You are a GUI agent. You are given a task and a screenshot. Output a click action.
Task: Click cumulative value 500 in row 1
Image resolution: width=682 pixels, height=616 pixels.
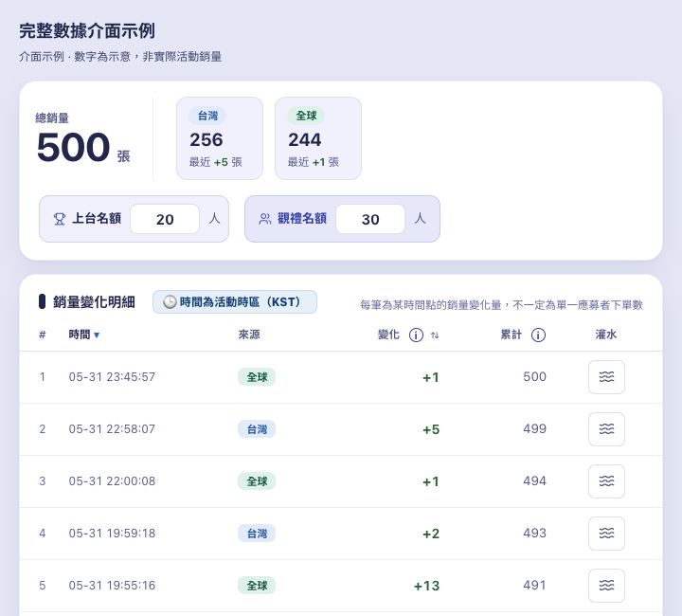click(x=534, y=377)
